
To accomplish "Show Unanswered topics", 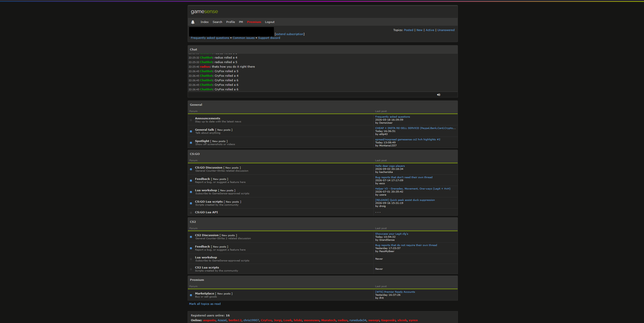I will pos(446,30).
